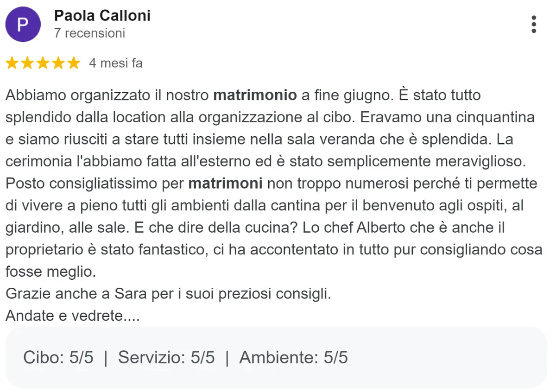
Task: Click the "fosse meglio." text line
Action: [51, 272]
